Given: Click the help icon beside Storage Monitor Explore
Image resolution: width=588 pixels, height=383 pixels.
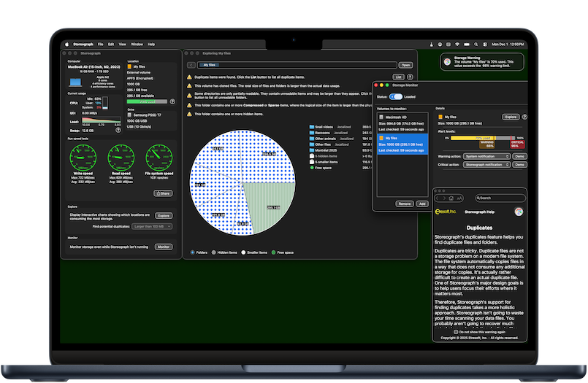Looking at the screenshot, I should click(525, 117).
